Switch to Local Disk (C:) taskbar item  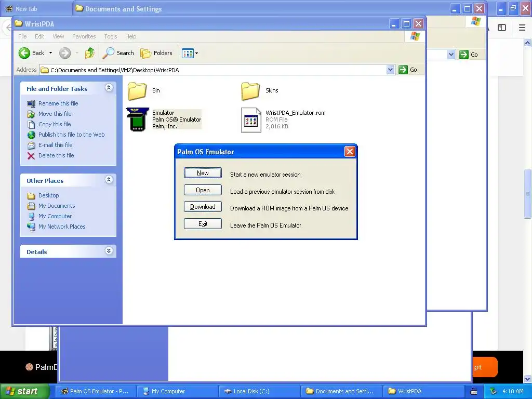coord(260,391)
